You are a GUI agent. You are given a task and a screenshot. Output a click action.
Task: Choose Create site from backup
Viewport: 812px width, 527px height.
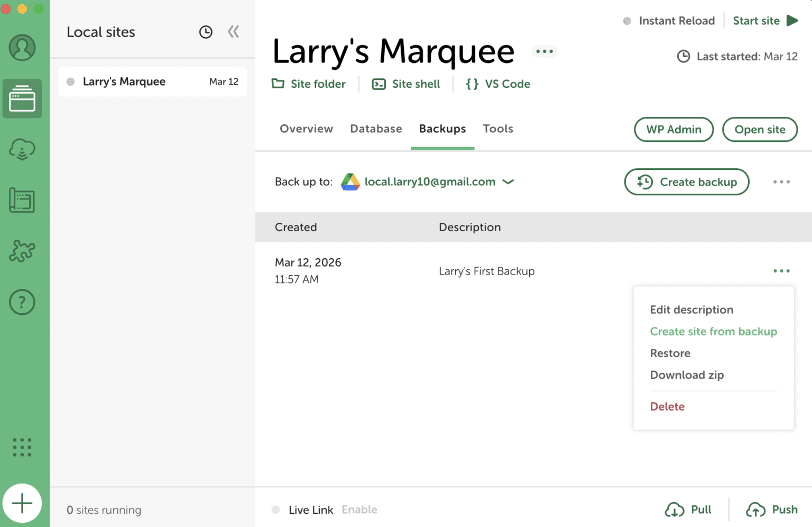(714, 331)
